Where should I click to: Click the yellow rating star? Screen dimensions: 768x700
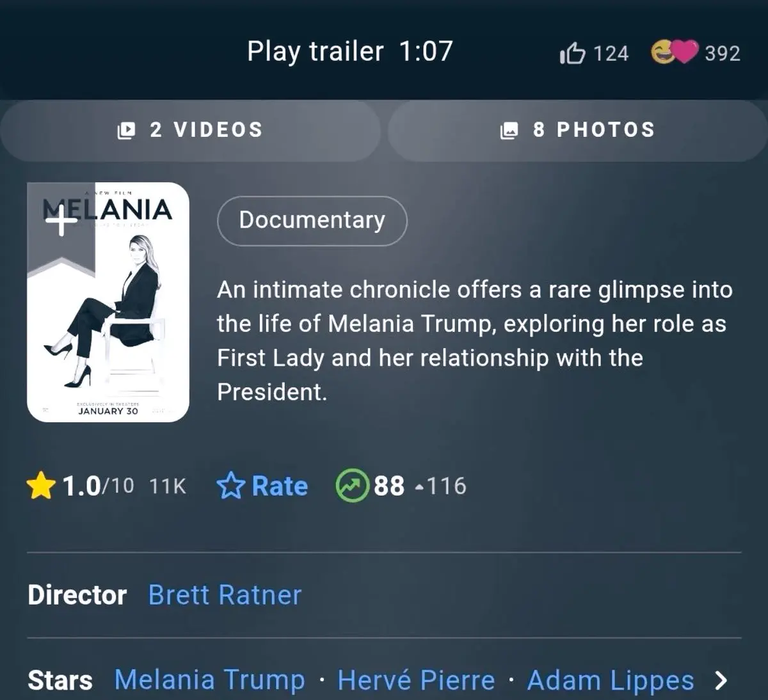pyautogui.click(x=41, y=486)
